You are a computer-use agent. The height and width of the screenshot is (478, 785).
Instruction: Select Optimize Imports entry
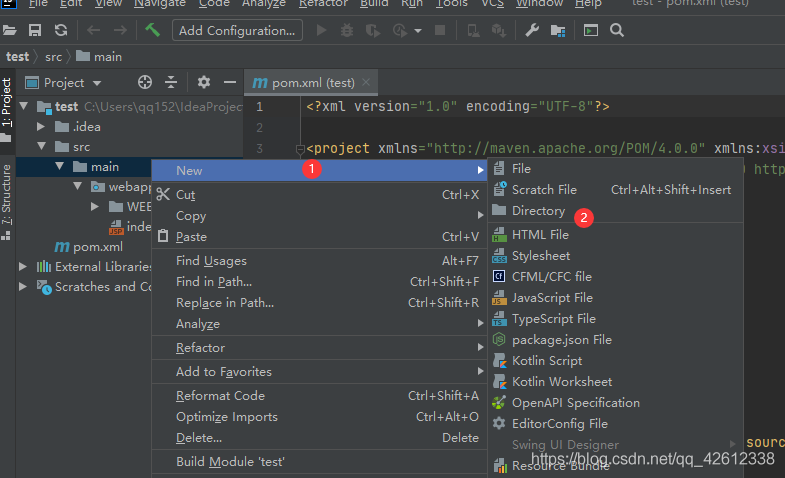(319, 417)
